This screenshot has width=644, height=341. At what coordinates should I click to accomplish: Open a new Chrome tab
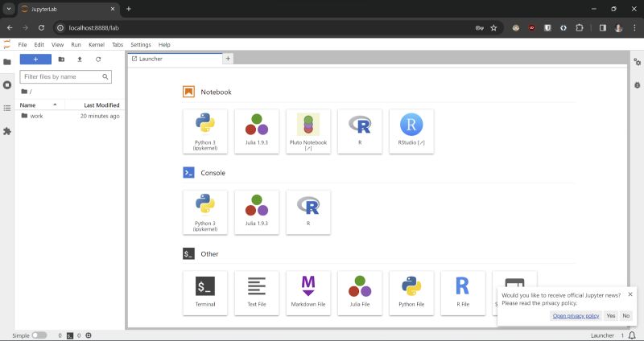pyautogui.click(x=129, y=9)
